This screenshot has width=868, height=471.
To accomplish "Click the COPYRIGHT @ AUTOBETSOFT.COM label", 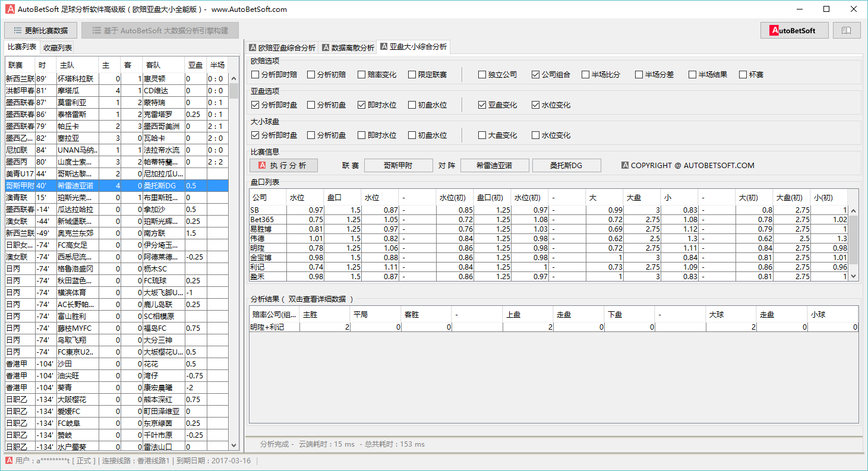I will (x=688, y=166).
